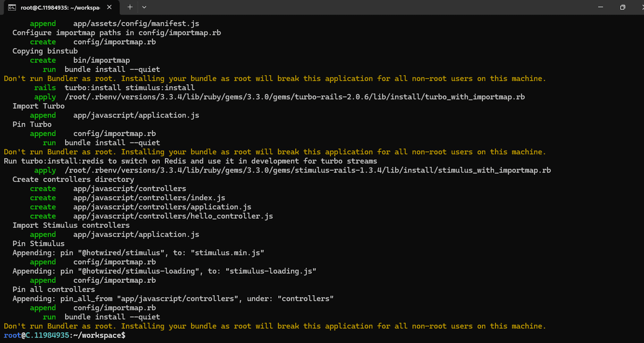The height and width of the screenshot is (343, 644).
Task: Expand the new tab profile dropdown
Action: (x=144, y=7)
